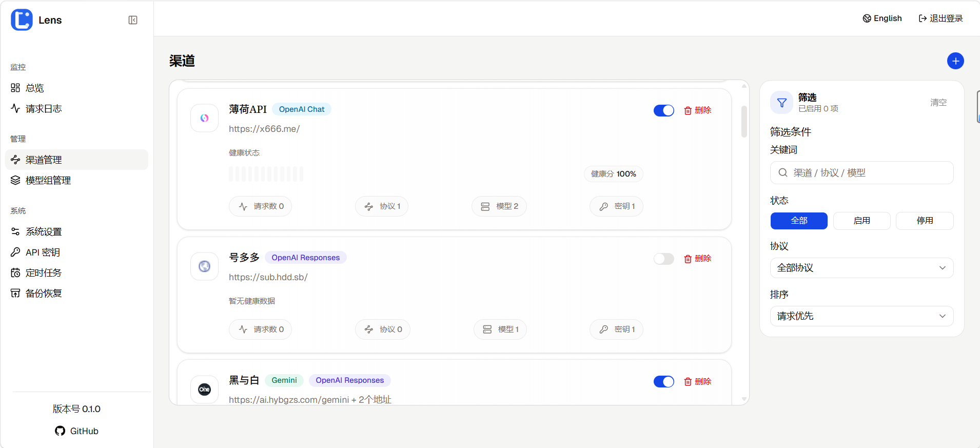Click the 号多多 channel avatar icon
The width and height of the screenshot is (980, 448).
(204, 266)
